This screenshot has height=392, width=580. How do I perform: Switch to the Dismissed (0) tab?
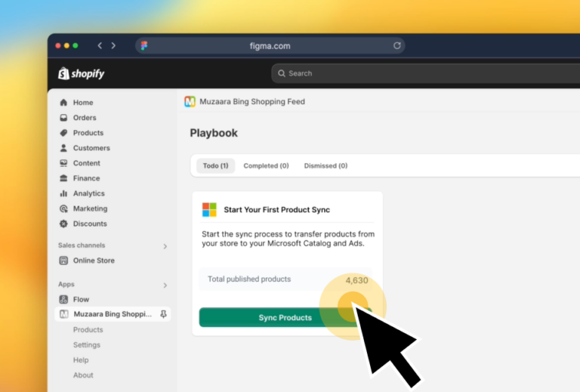pyautogui.click(x=326, y=165)
